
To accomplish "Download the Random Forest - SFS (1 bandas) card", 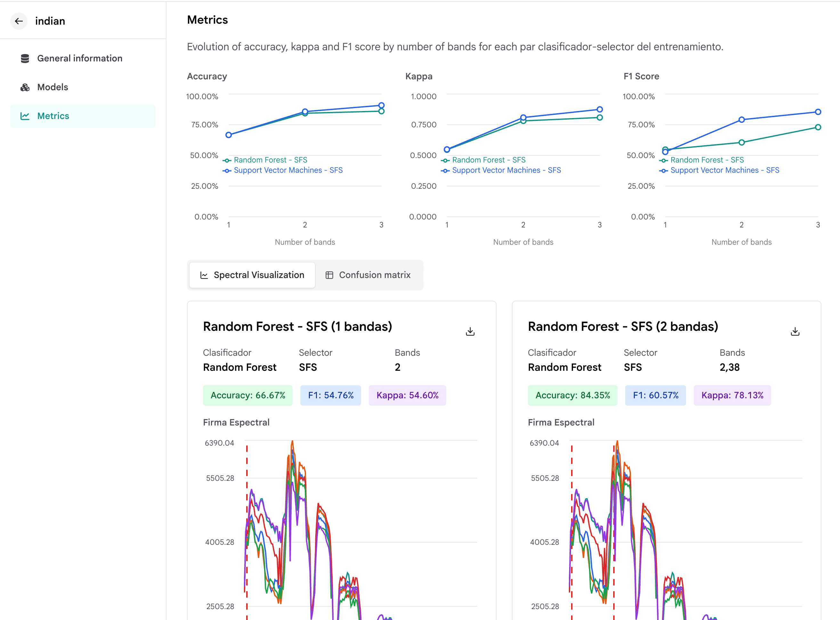I will tap(470, 331).
